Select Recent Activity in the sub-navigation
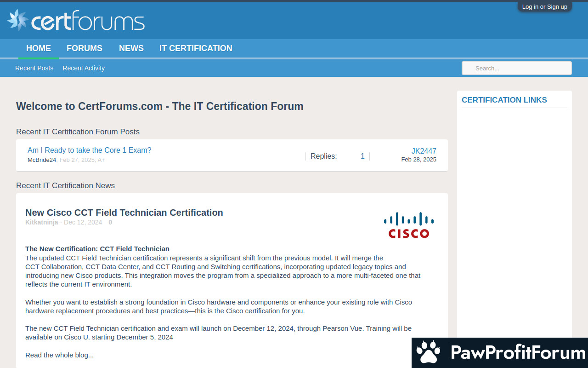The height and width of the screenshot is (368, 588). click(84, 68)
